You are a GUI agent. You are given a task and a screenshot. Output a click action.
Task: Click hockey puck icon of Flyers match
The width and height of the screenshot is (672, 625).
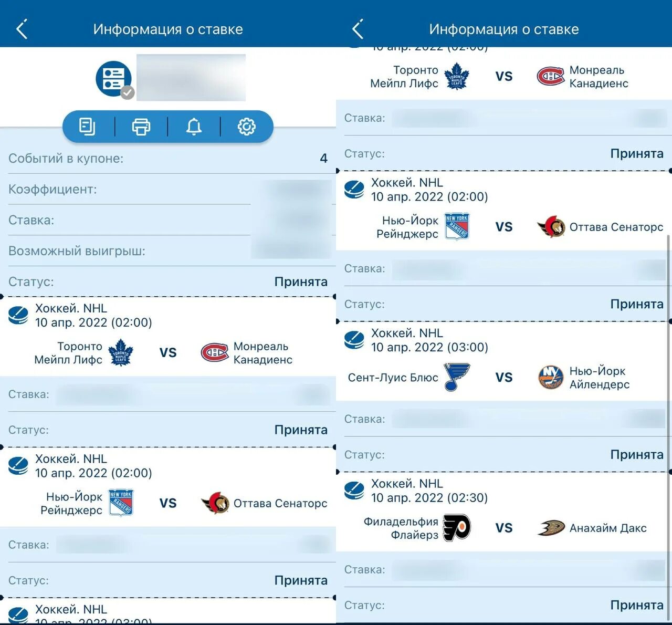(354, 491)
